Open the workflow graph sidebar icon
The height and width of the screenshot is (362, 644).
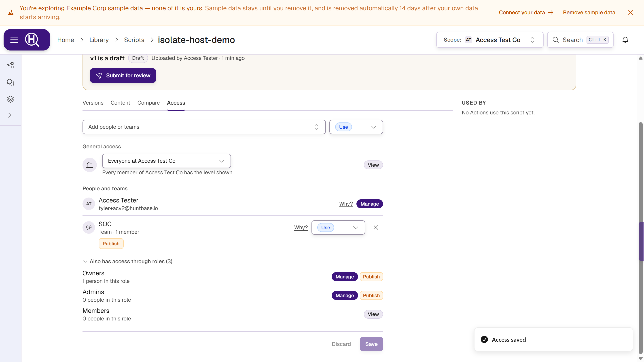(11, 65)
